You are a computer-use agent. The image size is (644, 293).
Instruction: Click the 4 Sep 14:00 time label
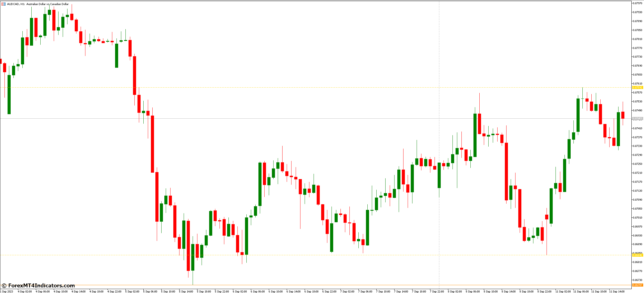[x=78, y=291]
